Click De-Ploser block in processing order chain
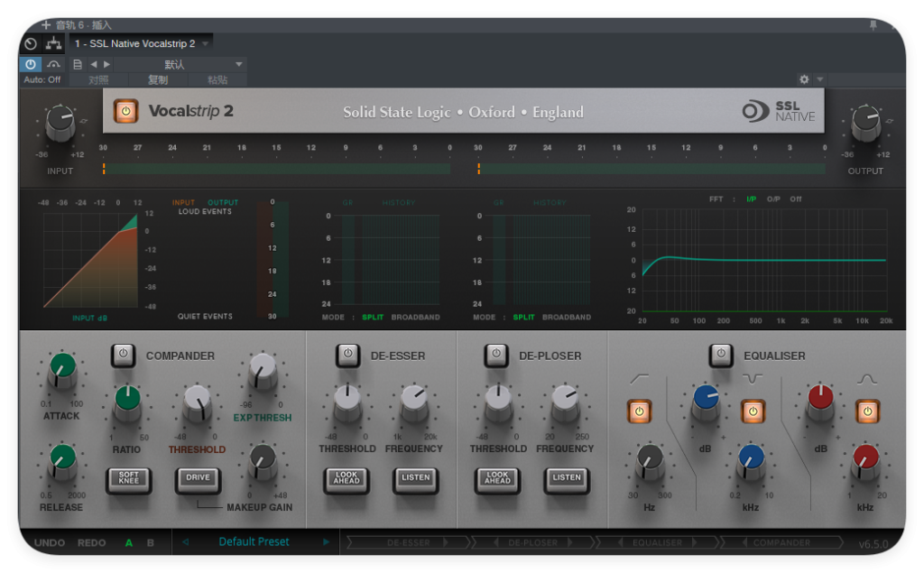 point(532,542)
